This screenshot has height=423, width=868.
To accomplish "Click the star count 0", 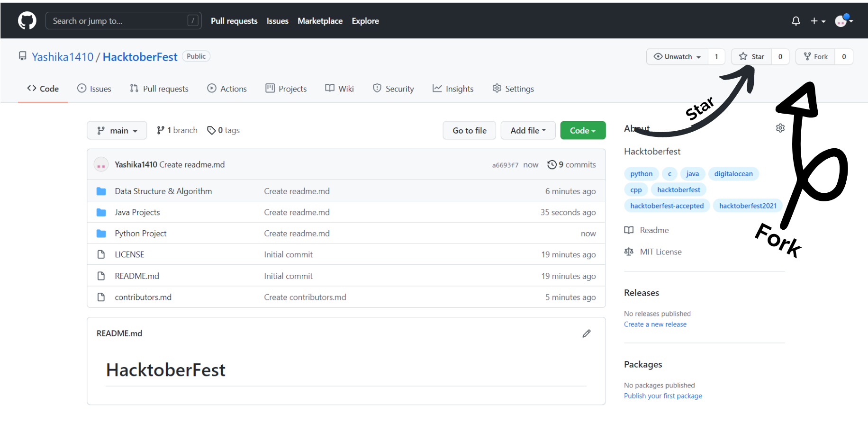I will pyautogui.click(x=780, y=57).
